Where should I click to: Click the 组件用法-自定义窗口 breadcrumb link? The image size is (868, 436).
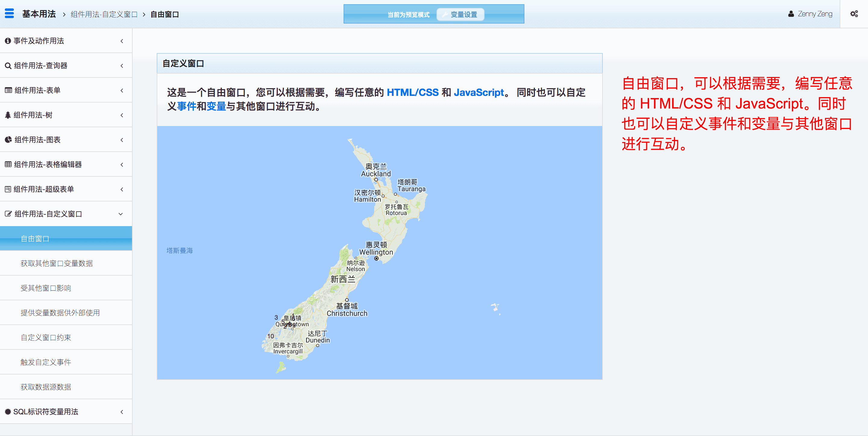tap(104, 14)
